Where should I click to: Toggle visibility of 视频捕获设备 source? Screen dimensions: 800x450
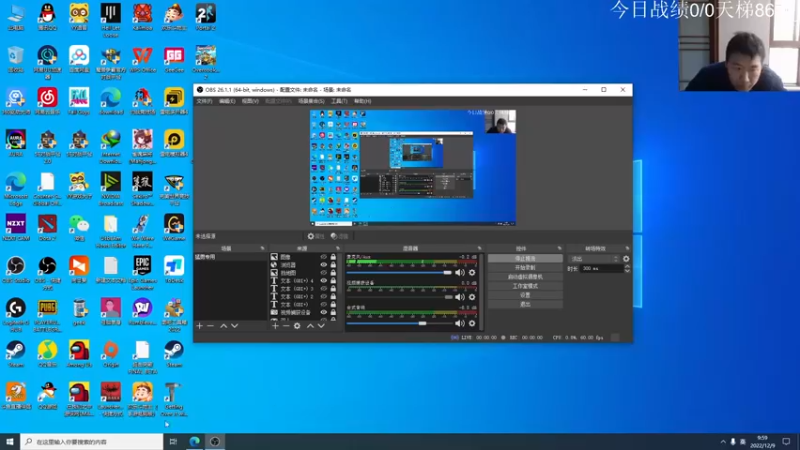coord(323,312)
